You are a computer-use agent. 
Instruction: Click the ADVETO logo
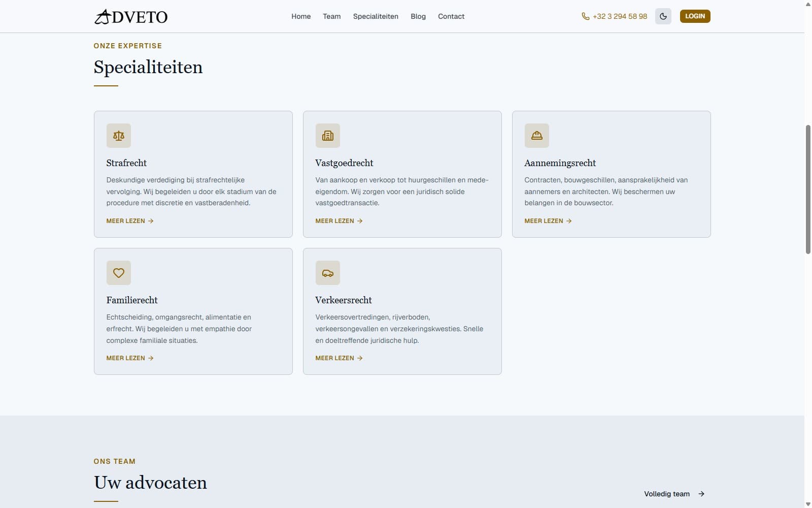pyautogui.click(x=131, y=17)
